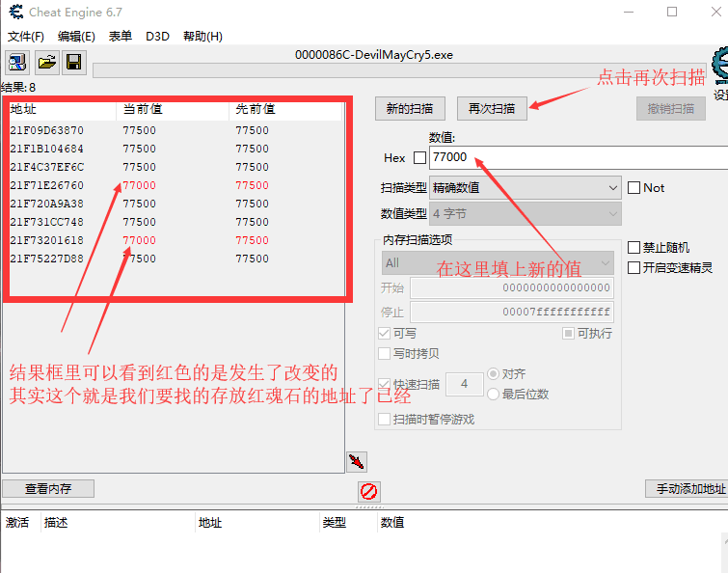Click the scan progress bar
The height and width of the screenshot is (573, 728).
pyautogui.click(x=402, y=70)
